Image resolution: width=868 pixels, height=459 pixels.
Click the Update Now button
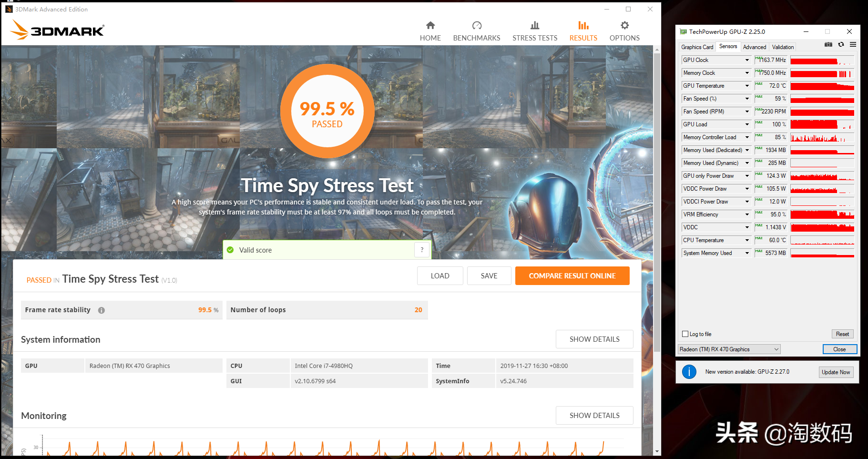click(836, 372)
